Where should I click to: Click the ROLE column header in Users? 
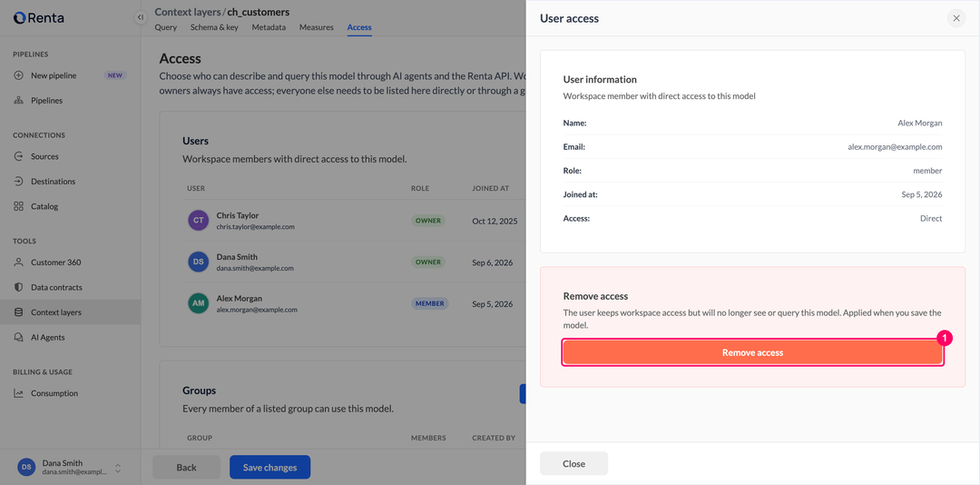point(420,188)
